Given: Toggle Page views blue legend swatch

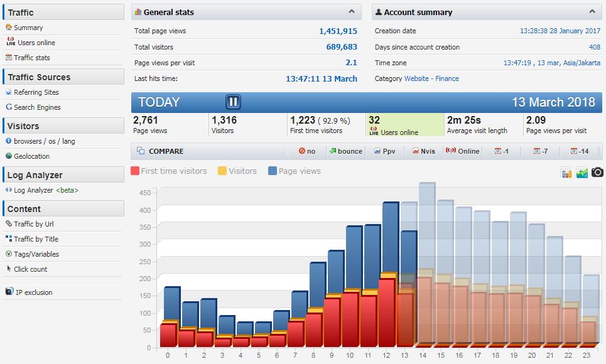Looking at the screenshot, I should 273,171.
